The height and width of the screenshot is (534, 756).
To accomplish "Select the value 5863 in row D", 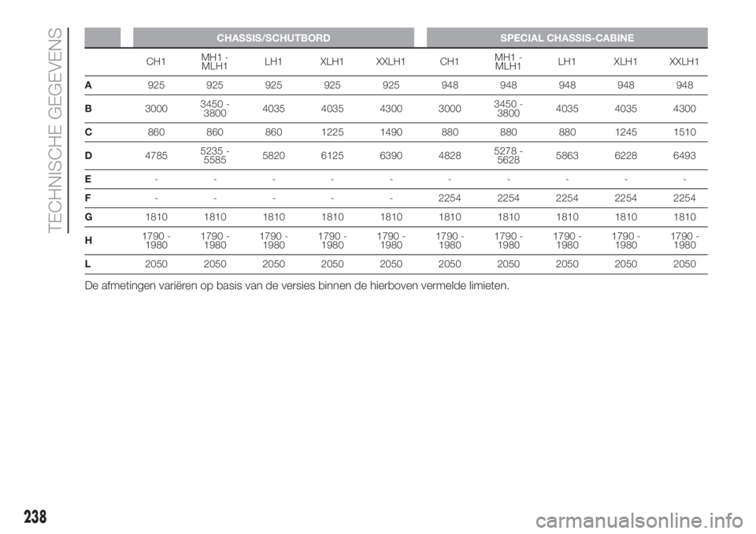I will point(567,156).
